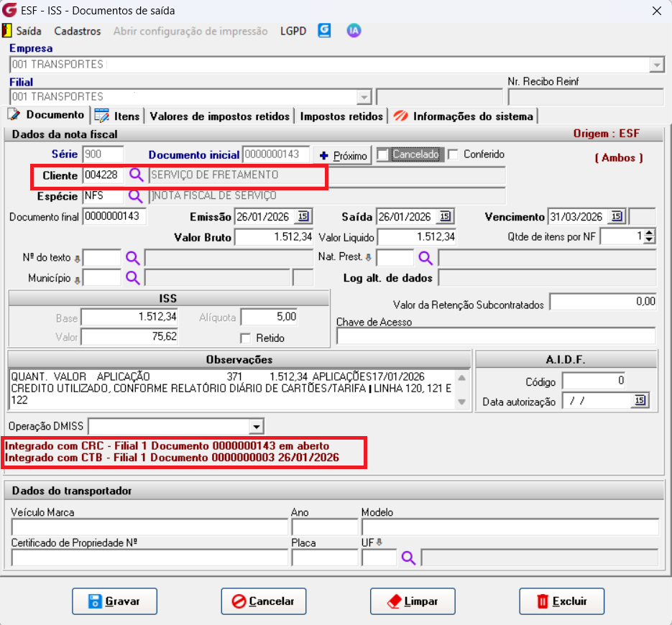Click the ISS Alíquota field
This screenshot has width=672, height=625.
point(269,317)
